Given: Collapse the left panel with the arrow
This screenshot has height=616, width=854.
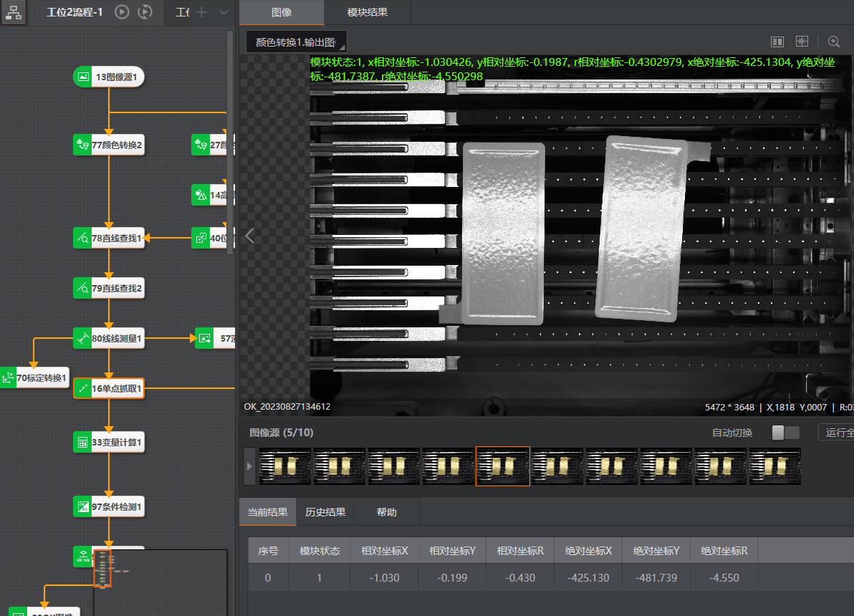Looking at the screenshot, I should click(250, 236).
